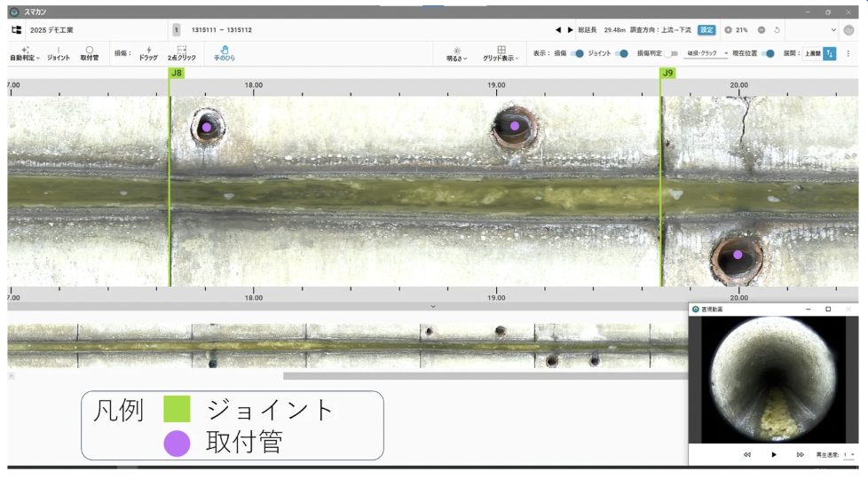Turn off the 現在位置 switch
Image resolution: width=868 pixels, height=479 pixels.
coord(769,54)
